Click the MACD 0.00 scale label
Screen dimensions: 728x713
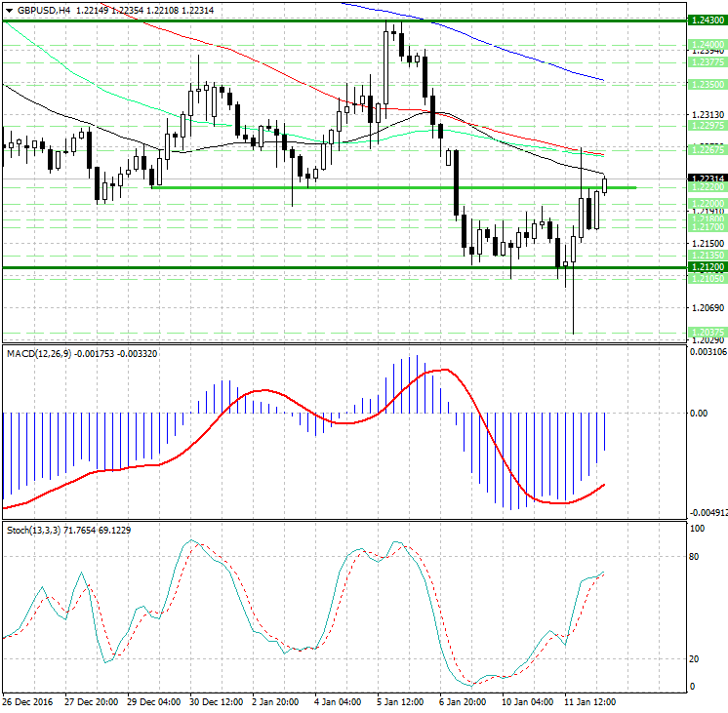[x=699, y=413]
